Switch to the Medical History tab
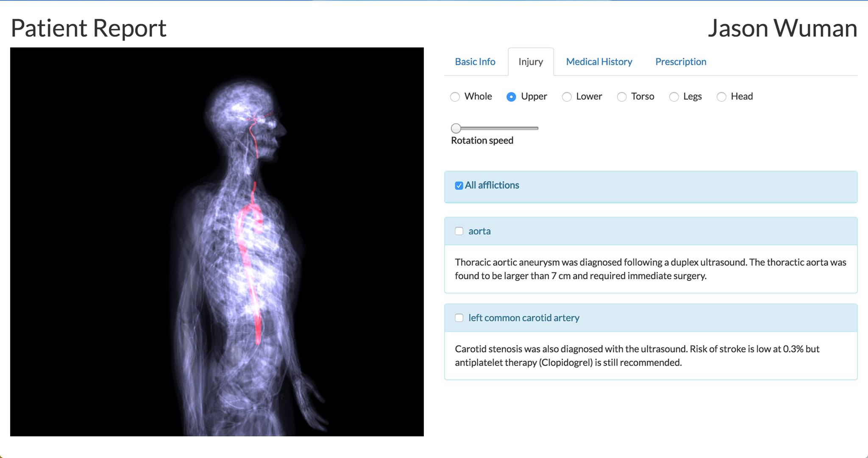Viewport: 868px width, 458px height. (599, 62)
